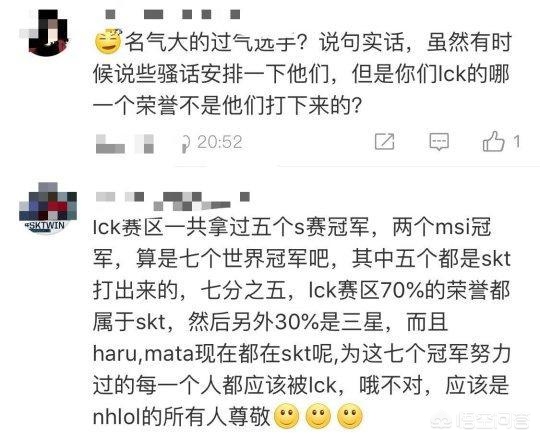Click the 20:52 timestamp

pyautogui.click(x=220, y=142)
